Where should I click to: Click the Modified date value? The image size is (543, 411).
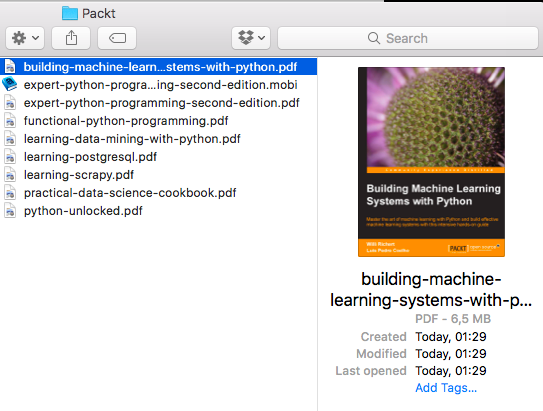pos(451,354)
